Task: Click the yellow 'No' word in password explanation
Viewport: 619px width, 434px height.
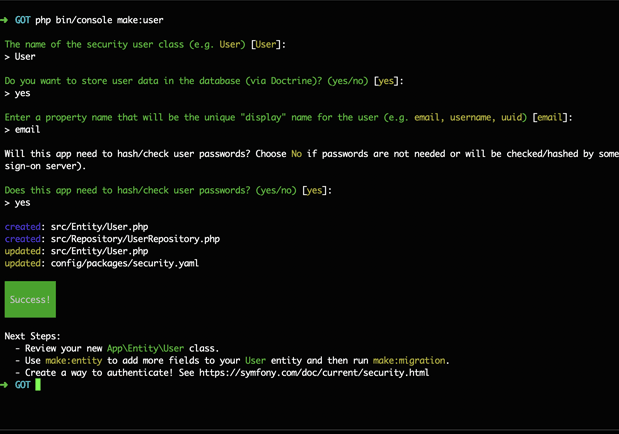Action: [296, 154]
